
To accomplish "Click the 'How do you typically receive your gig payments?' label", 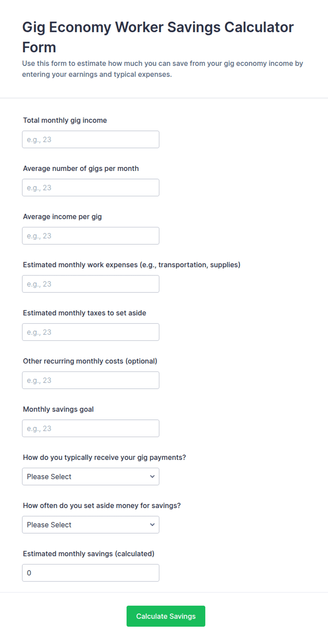I will (x=104, y=458).
